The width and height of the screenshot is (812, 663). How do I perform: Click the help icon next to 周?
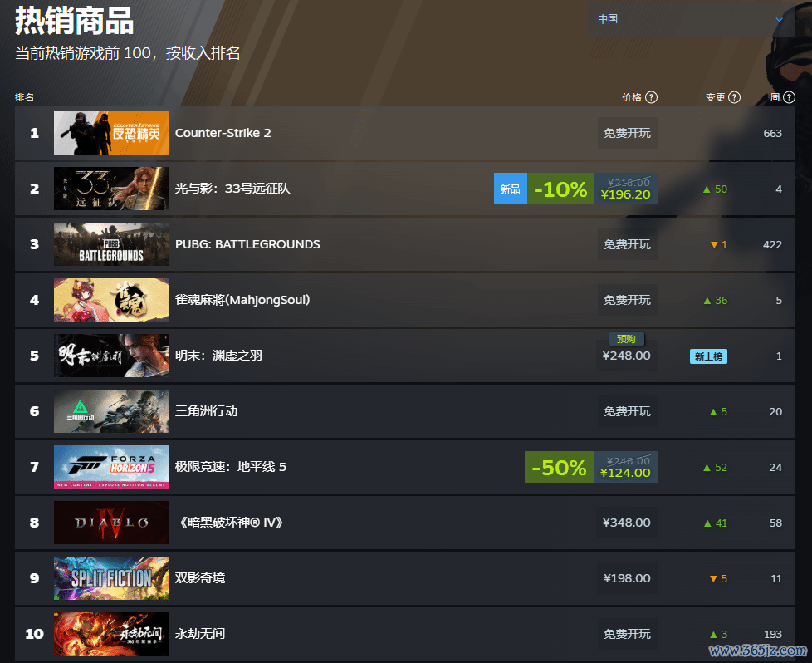point(790,97)
